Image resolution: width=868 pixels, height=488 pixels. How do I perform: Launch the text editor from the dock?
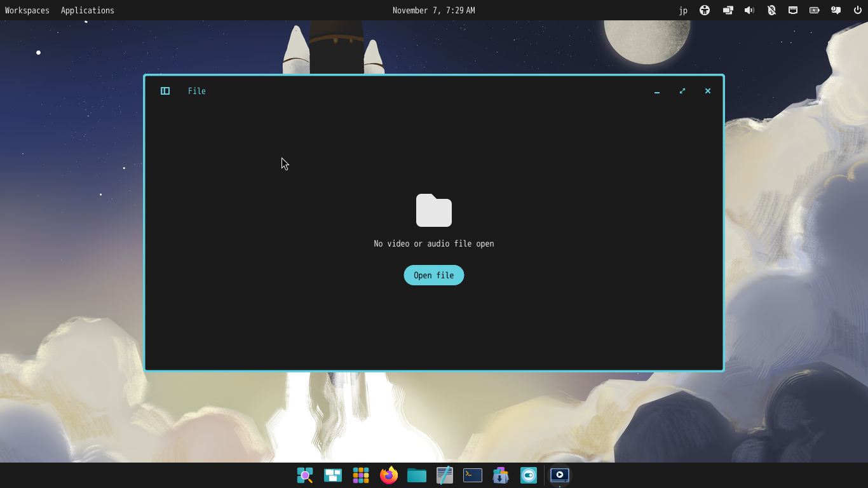pos(445,475)
